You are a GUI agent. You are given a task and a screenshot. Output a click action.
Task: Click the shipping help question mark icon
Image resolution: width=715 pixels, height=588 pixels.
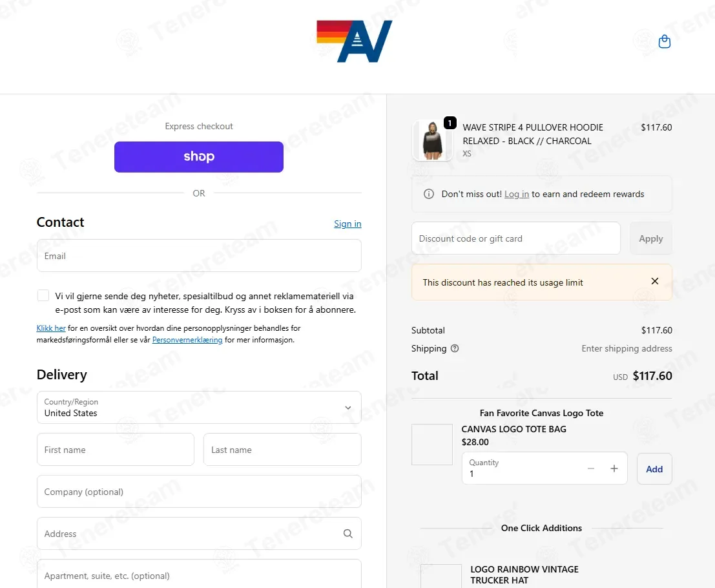point(455,348)
